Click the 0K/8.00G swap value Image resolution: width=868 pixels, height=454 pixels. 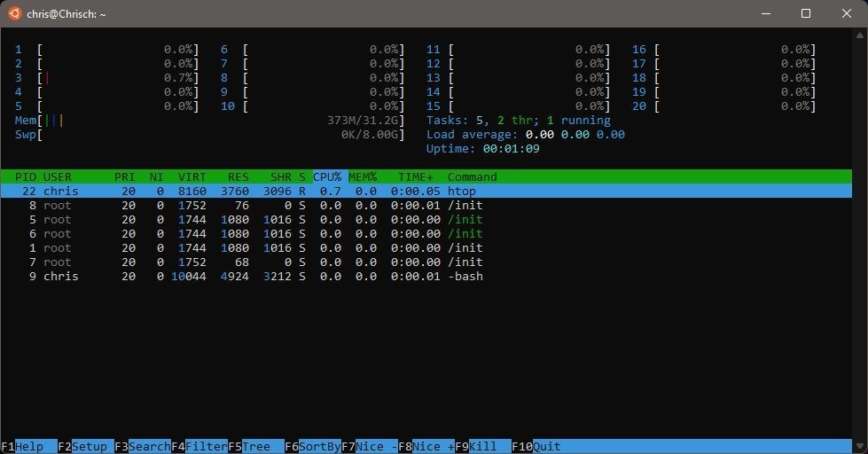tap(371, 135)
